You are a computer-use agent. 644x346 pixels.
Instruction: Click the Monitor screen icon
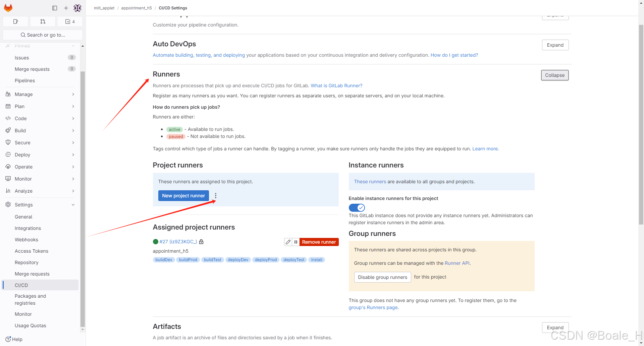[x=8, y=179]
